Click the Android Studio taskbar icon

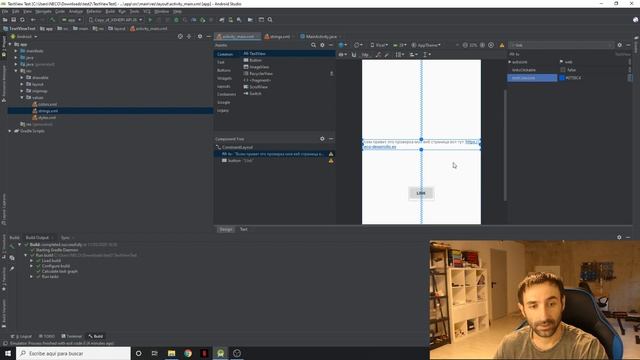220,353
